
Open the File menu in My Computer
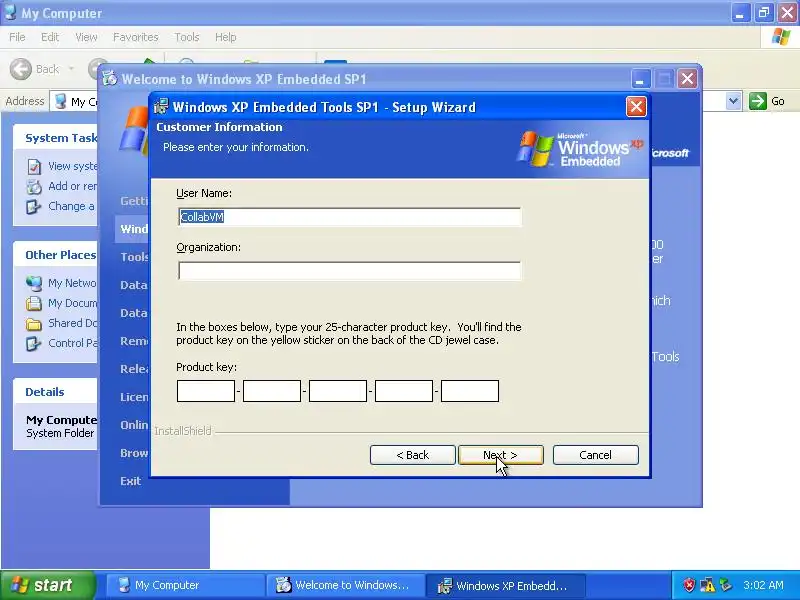(17, 37)
